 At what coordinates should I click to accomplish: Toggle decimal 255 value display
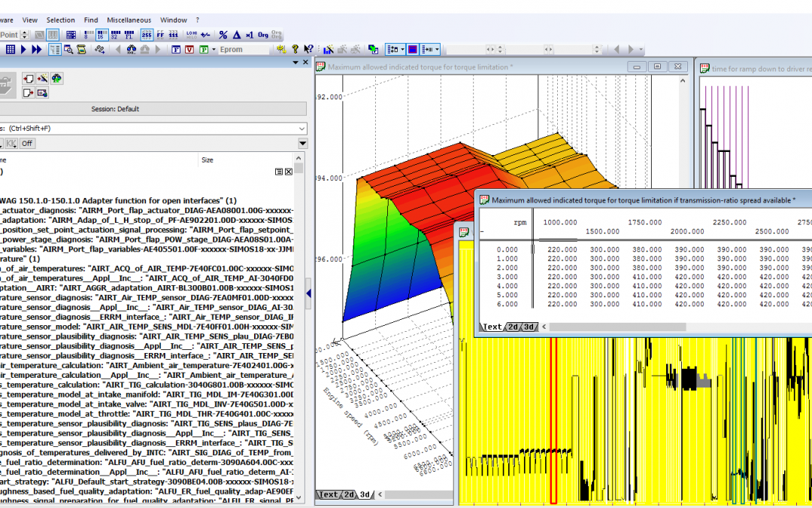(x=147, y=35)
